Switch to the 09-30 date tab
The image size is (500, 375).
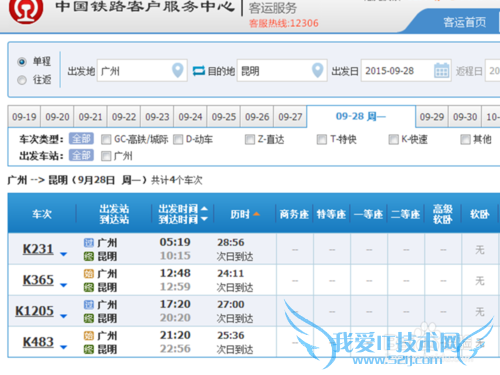click(x=465, y=117)
